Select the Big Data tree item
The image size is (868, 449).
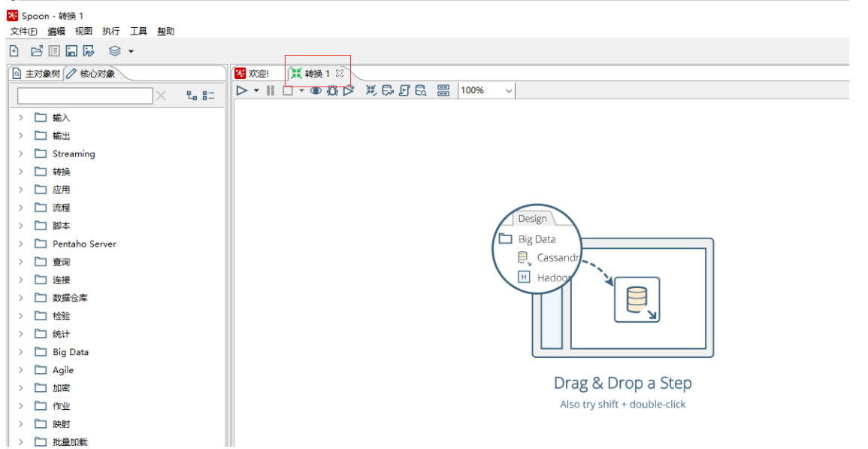coord(71,352)
